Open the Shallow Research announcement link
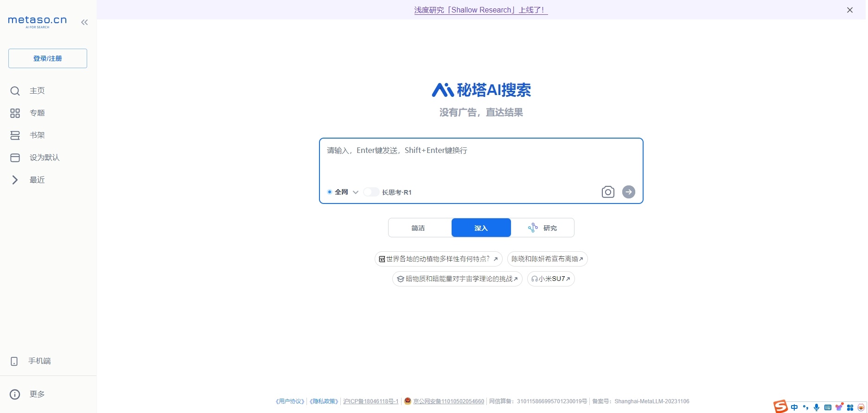The image size is (868, 413). click(480, 10)
